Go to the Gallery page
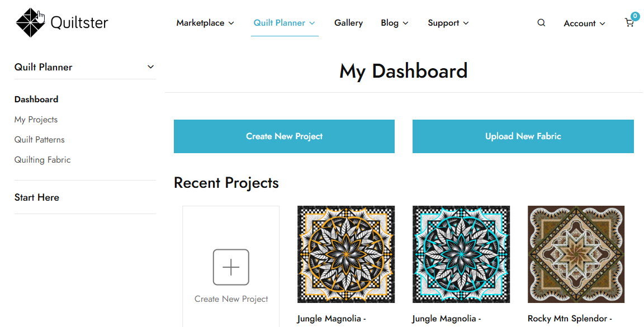The image size is (644, 327). pyautogui.click(x=349, y=23)
